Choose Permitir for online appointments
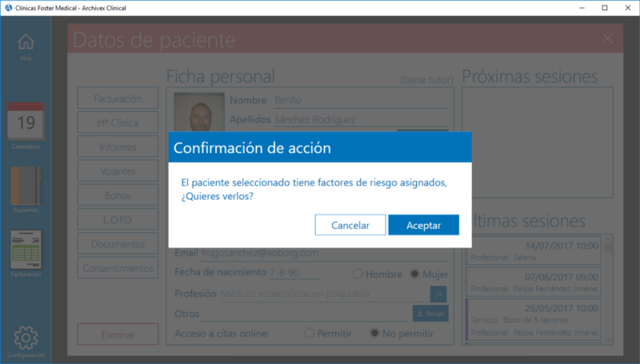Screen dimensions: 640x364 point(310,333)
